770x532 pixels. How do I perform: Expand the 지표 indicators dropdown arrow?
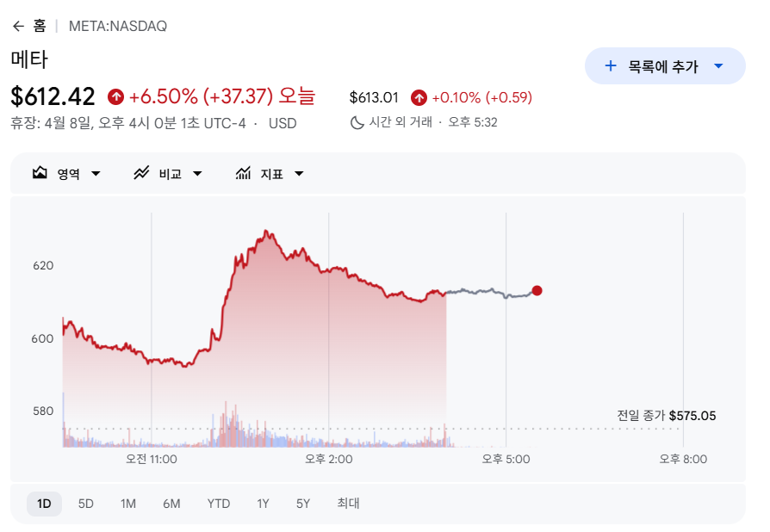(x=299, y=174)
